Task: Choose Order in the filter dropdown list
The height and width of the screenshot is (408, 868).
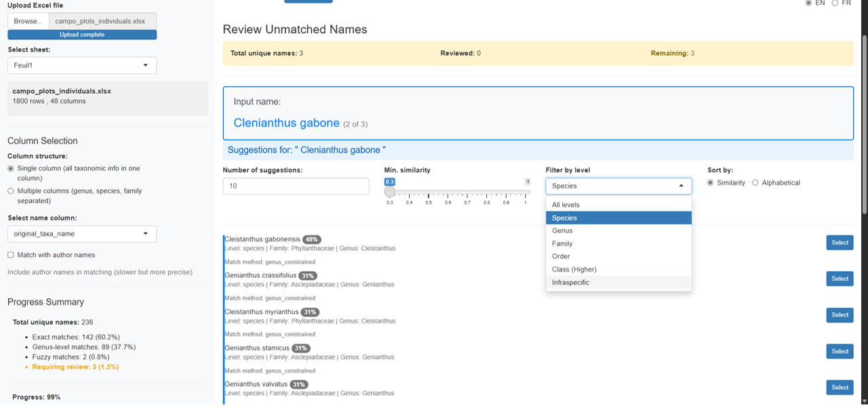Action: (561, 256)
